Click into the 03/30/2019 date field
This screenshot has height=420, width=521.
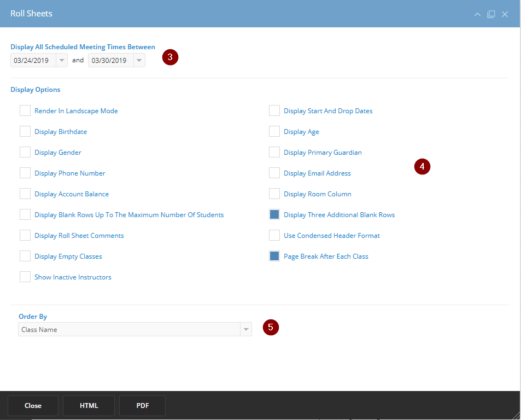[111, 60]
